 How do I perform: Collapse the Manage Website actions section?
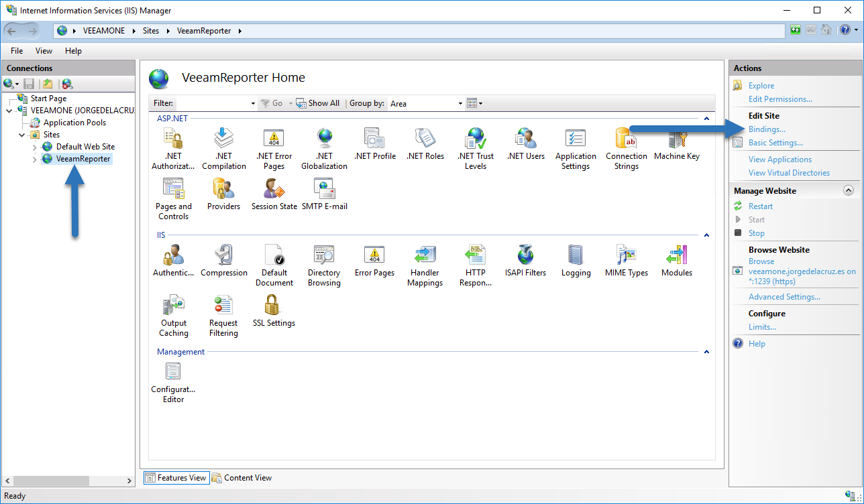pyautogui.click(x=849, y=191)
